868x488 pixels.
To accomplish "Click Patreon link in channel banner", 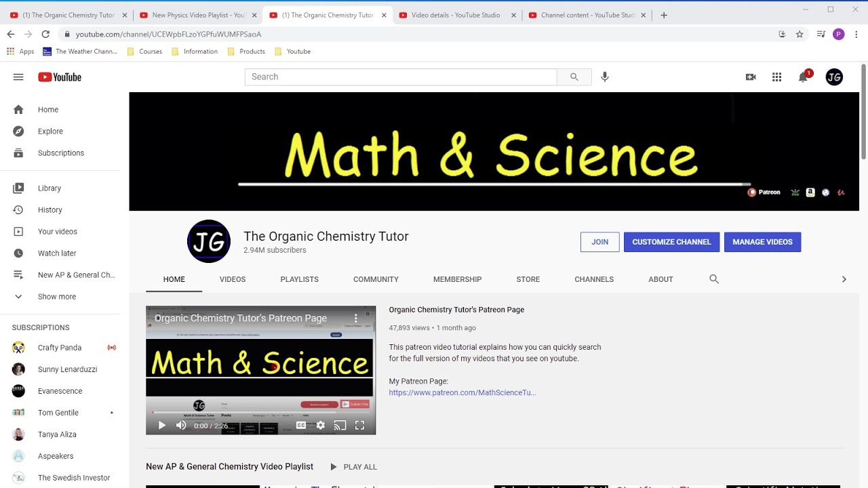I will pos(764,192).
